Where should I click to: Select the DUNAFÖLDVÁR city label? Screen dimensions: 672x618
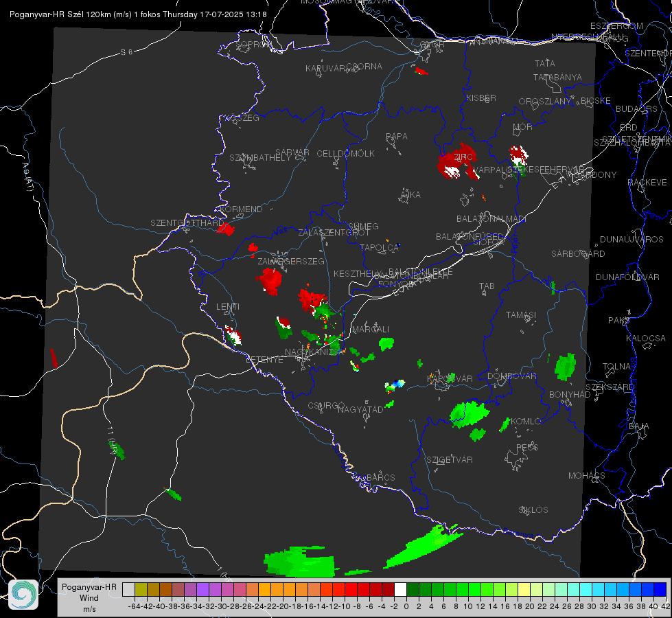pyautogui.click(x=627, y=277)
